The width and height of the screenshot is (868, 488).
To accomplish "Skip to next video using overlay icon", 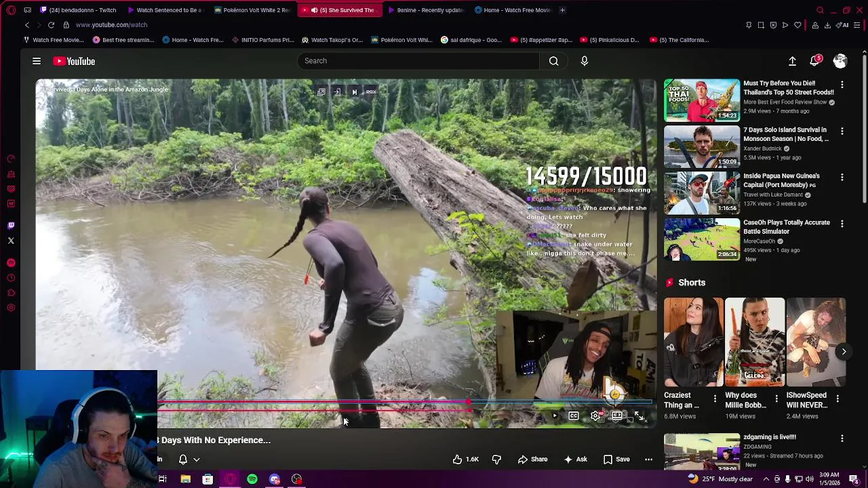I will click(x=354, y=92).
